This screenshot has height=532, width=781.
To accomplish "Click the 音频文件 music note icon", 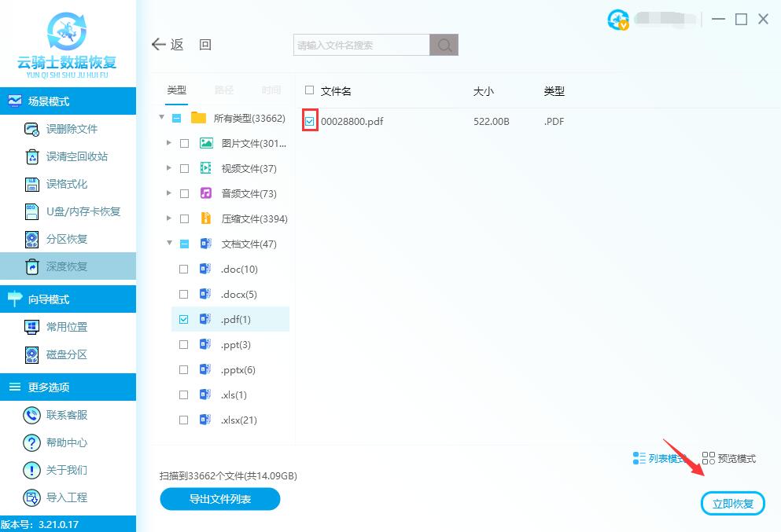I will pos(206,193).
